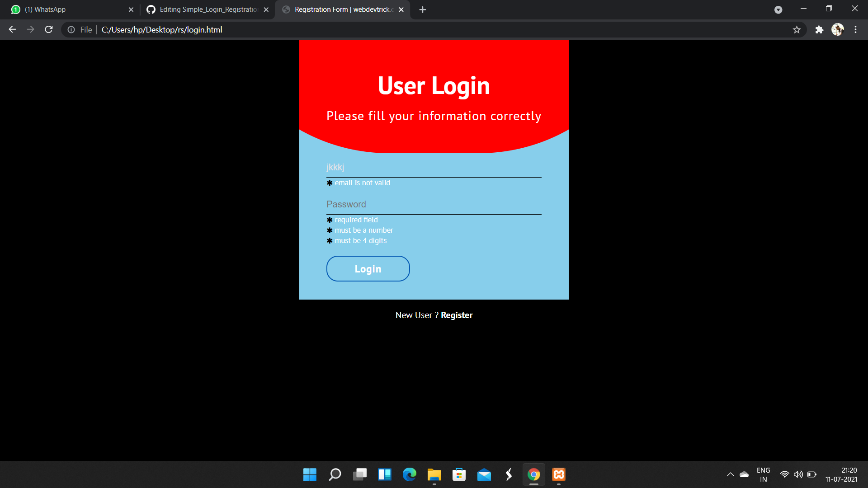The image size is (868, 488).
Task: Reload the page with the refresh icon
Action: [49, 30]
